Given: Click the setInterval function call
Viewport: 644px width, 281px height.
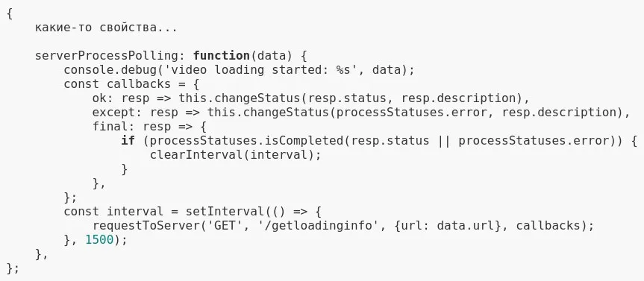Looking at the screenshot, I should tap(225, 212).
